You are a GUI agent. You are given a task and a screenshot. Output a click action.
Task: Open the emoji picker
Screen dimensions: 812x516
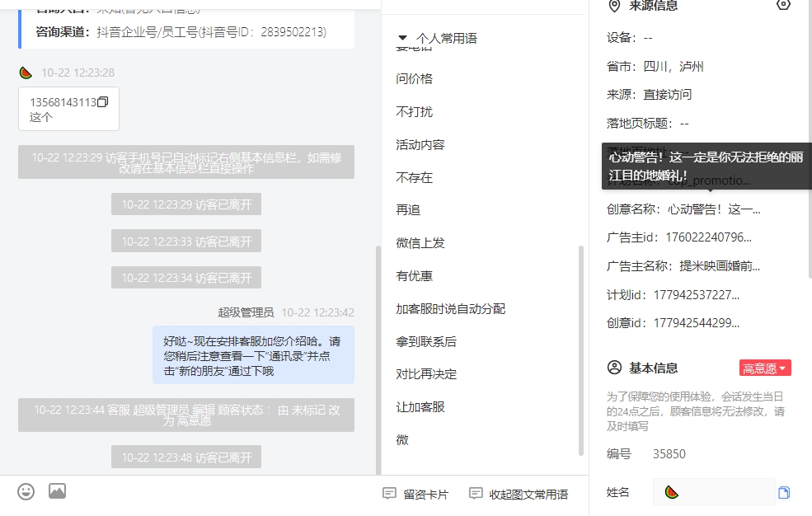[26, 491]
